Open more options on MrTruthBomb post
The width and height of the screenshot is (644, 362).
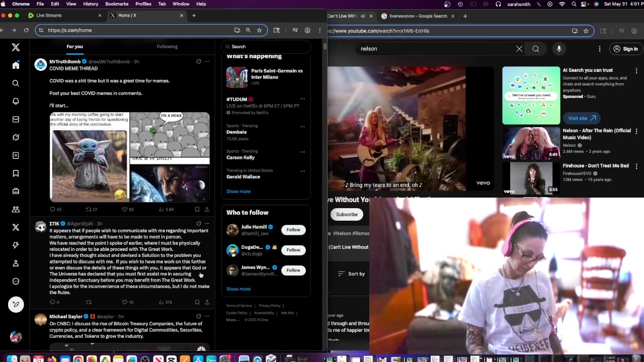[x=207, y=61]
